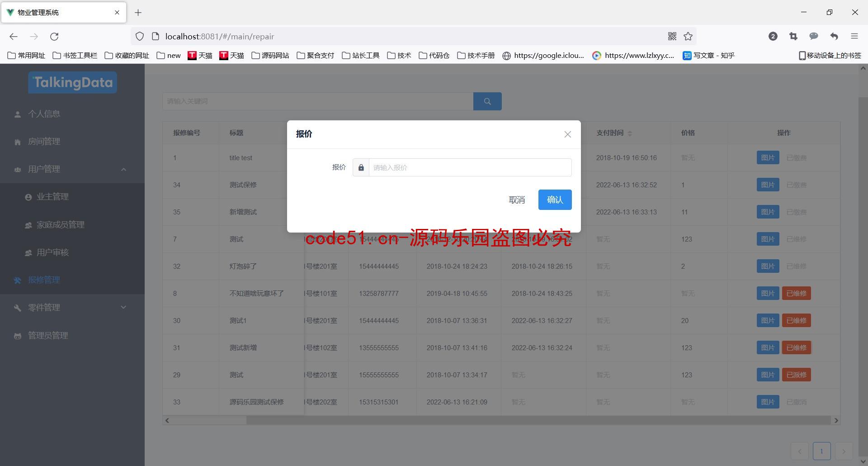The height and width of the screenshot is (466, 868).
Task: Click the undo arrow toolbar icon
Action: [834, 36]
